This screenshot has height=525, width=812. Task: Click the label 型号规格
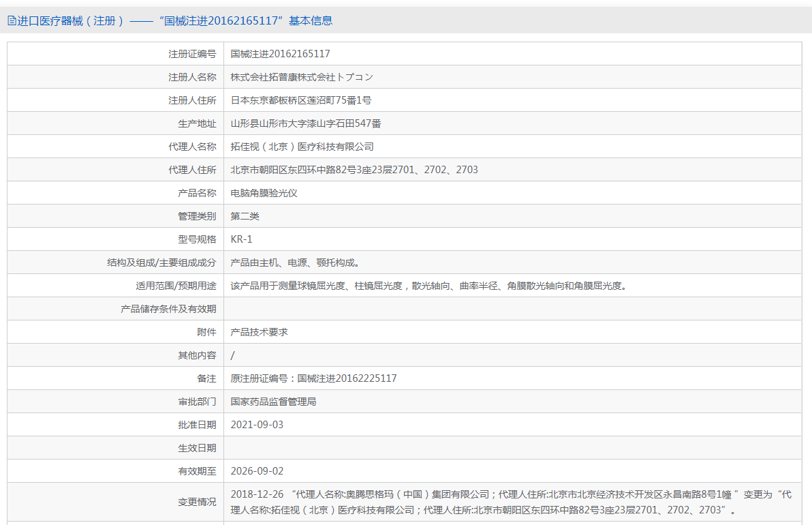pyautogui.click(x=197, y=239)
